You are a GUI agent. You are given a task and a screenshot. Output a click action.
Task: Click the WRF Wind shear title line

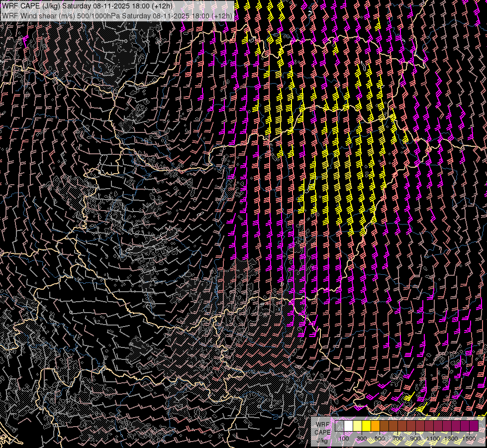(x=117, y=16)
